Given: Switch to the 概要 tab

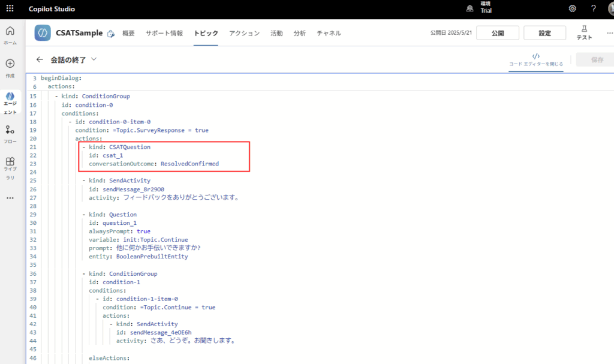Looking at the screenshot, I should point(128,34).
